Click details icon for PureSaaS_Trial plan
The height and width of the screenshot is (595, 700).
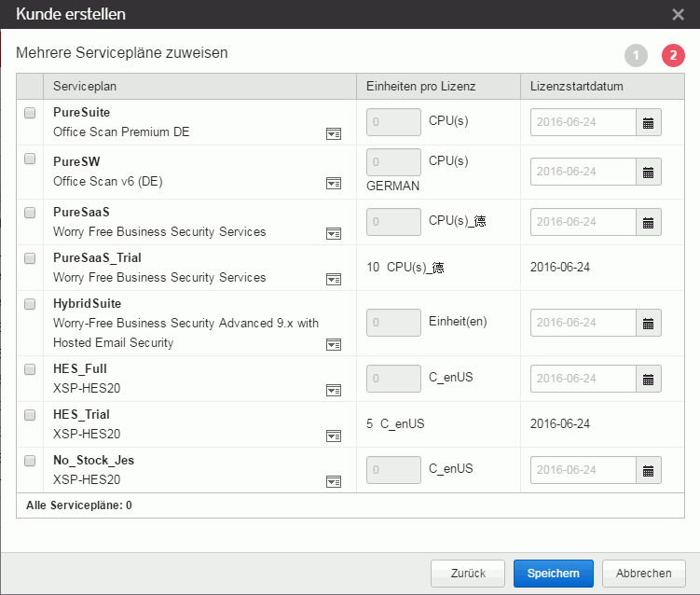coord(333,279)
